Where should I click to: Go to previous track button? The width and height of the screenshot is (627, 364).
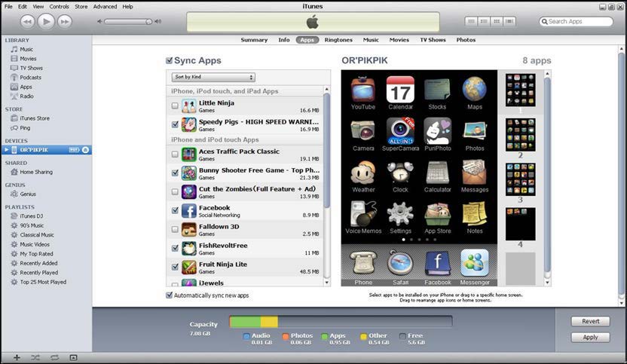click(27, 22)
